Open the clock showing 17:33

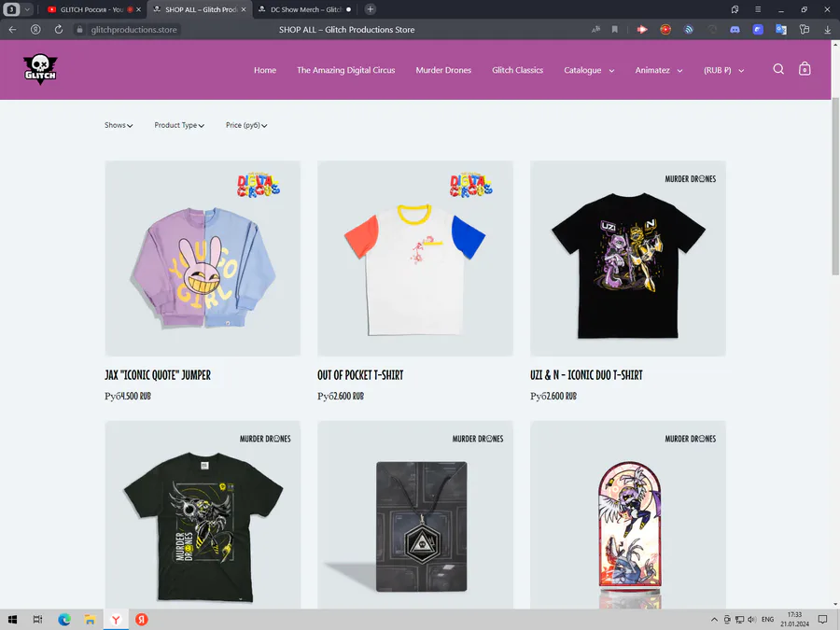pyautogui.click(x=794, y=620)
